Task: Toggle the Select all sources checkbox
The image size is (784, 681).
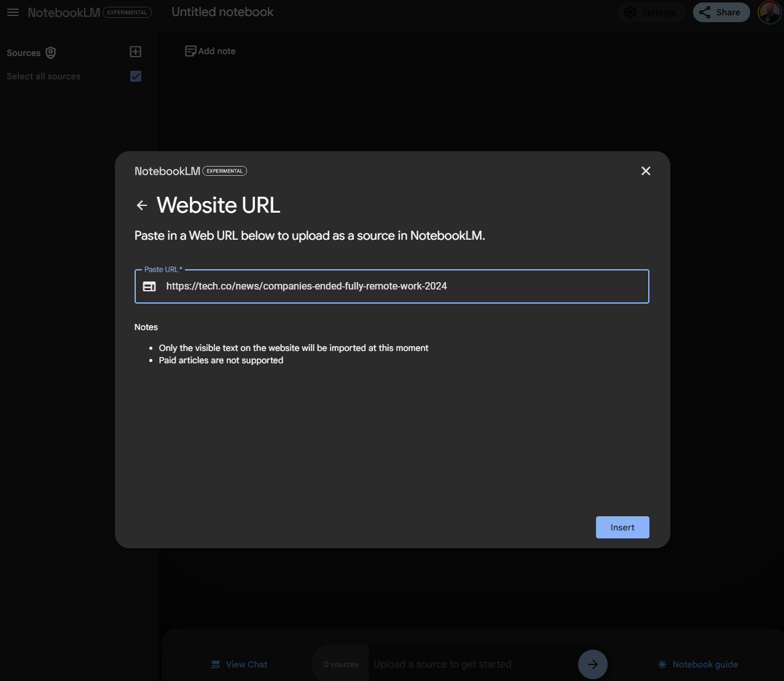Action: coord(136,76)
